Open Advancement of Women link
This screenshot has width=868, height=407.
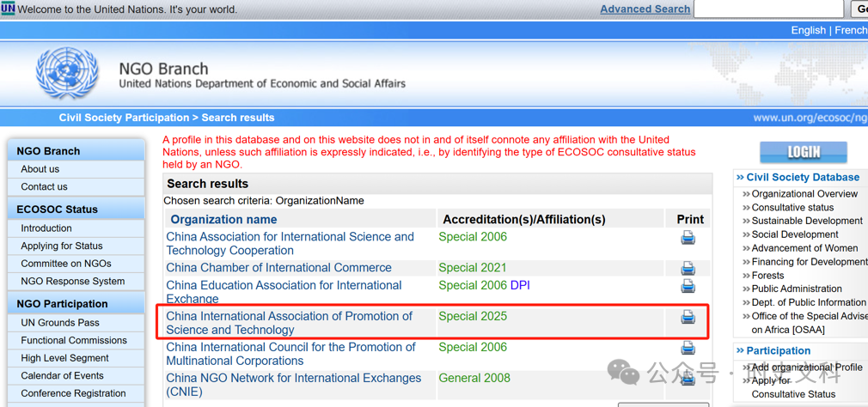[x=805, y=248]
